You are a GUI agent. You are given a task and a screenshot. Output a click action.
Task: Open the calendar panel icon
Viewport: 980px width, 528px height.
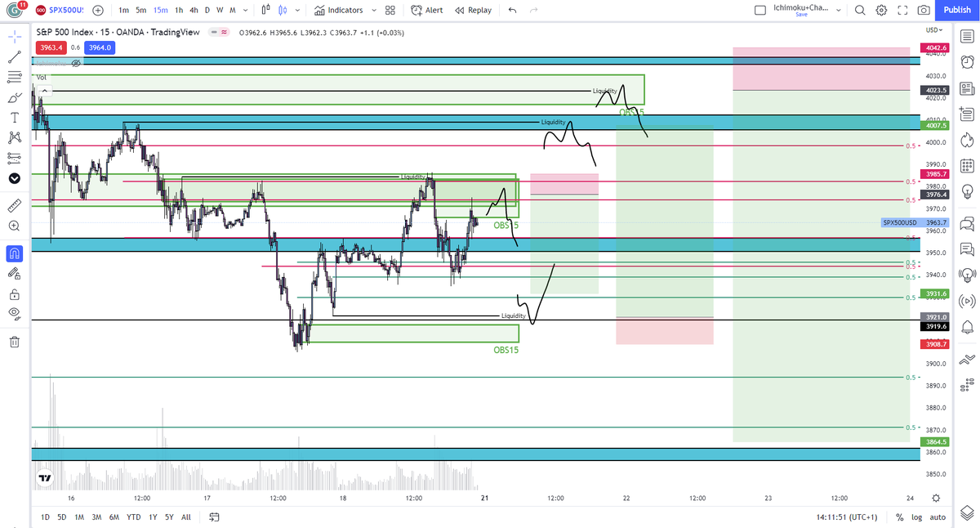[x=968, y=167]
